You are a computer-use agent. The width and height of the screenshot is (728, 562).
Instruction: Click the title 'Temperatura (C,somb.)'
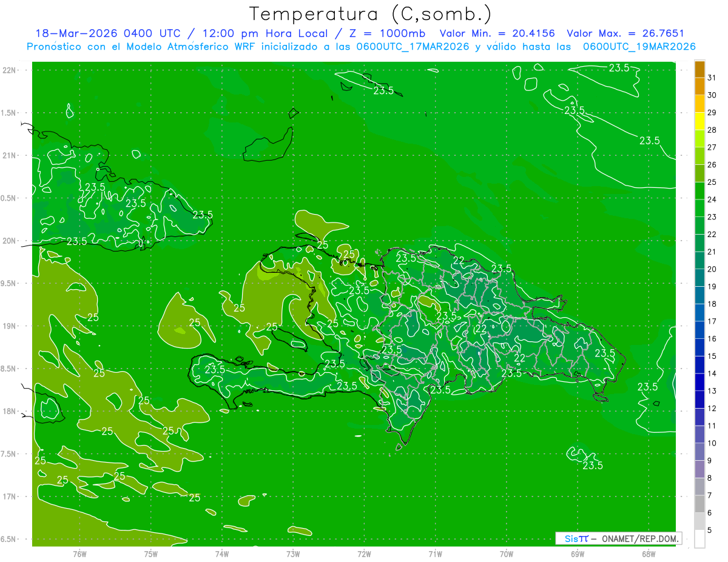coord(371,14)
